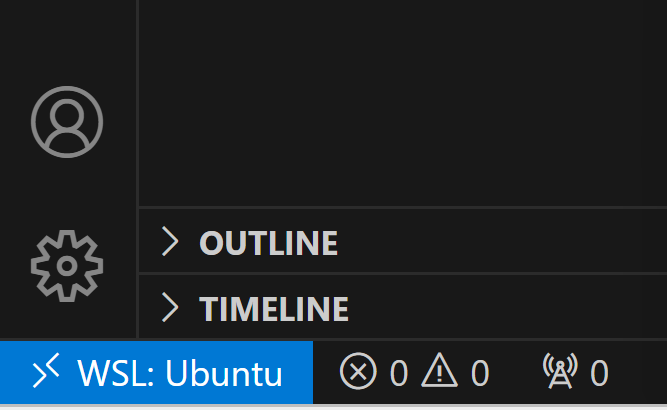Viewport: 667px width, 410px height.
Task: Select the OUTLINE panel header label
Action: pos(268,243)
